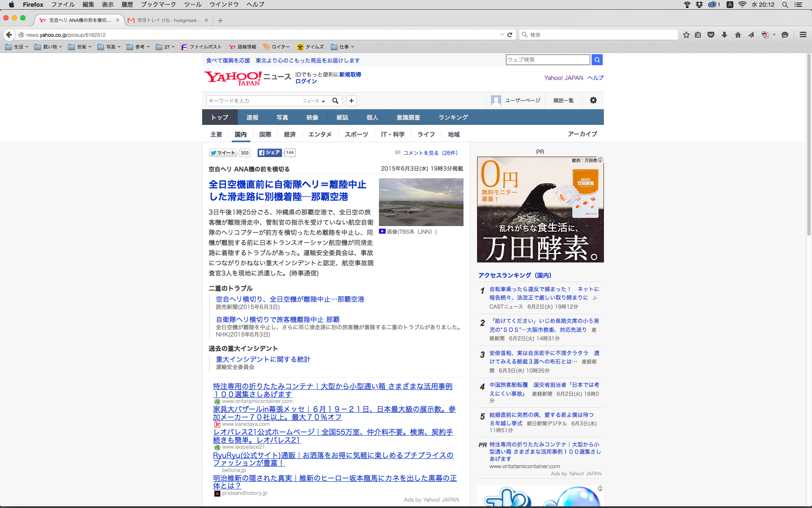Select the 国際 category tab

coord(265,134)
